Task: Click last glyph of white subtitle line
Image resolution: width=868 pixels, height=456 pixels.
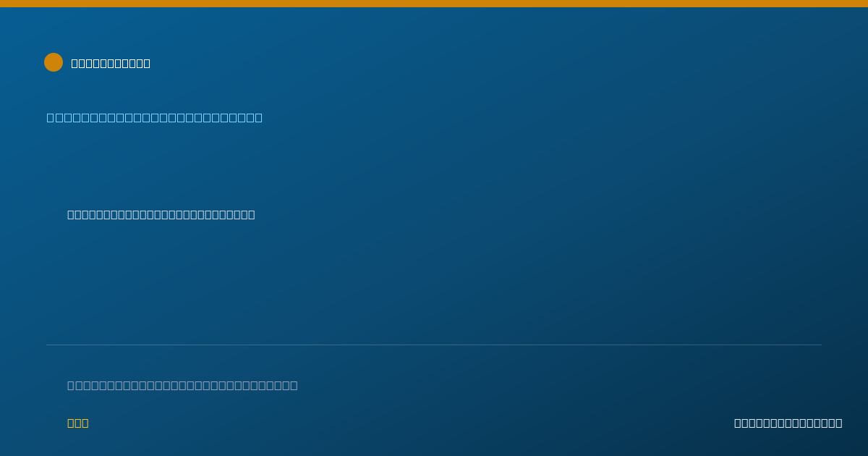Action: 252,214
